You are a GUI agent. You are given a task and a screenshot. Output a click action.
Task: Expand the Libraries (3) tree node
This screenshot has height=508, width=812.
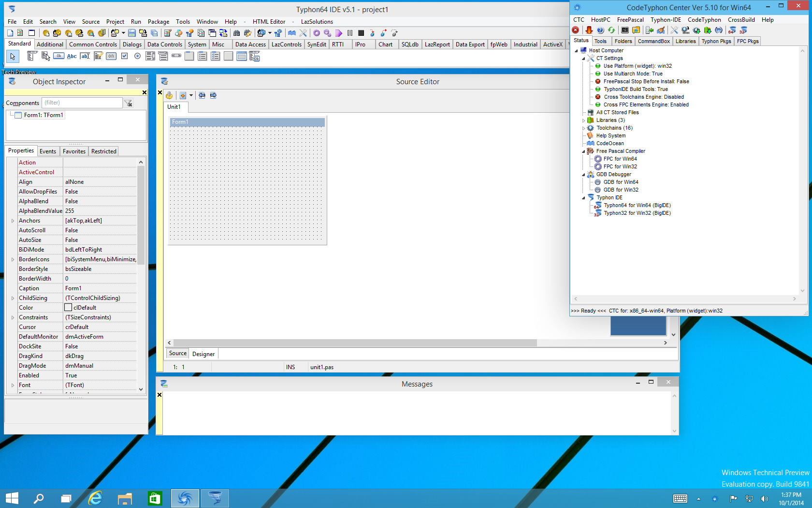[583, 120]
